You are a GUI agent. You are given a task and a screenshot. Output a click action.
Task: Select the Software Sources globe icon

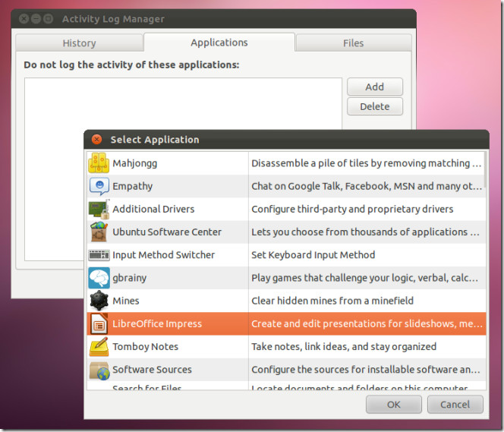[99, 371]
